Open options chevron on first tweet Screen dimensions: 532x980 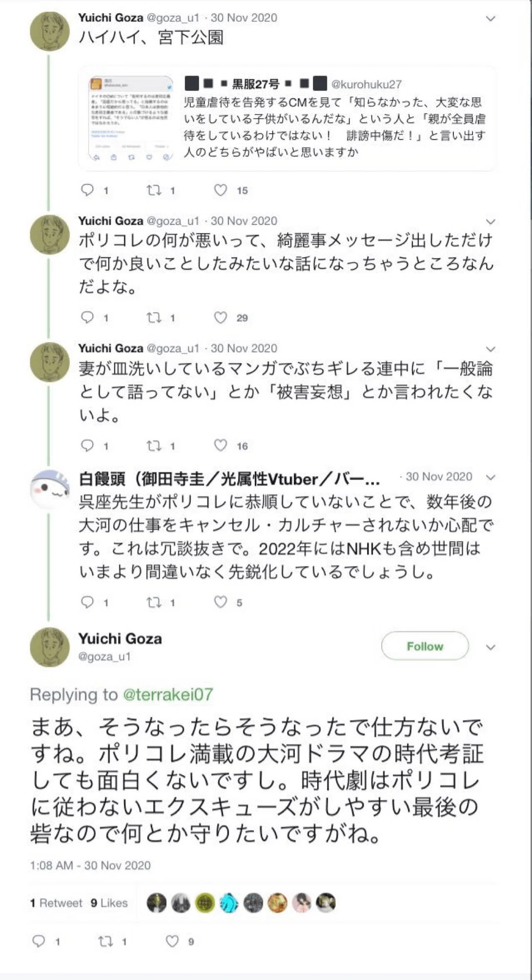pos(491,19)
